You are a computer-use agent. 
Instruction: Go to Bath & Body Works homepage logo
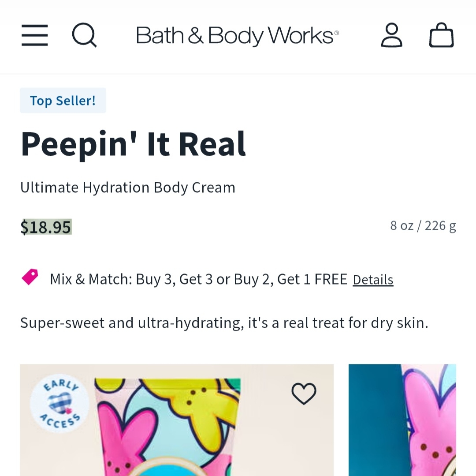point(238,35)
